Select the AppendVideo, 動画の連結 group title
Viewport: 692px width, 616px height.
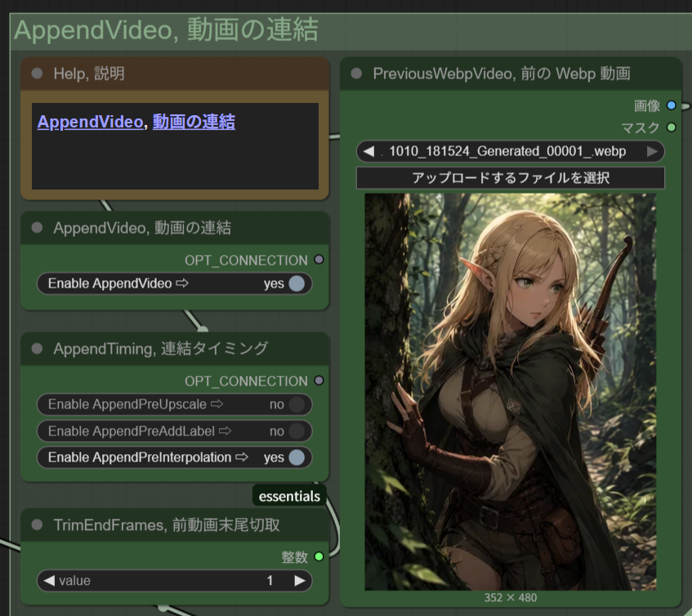(x=167, y=30)
